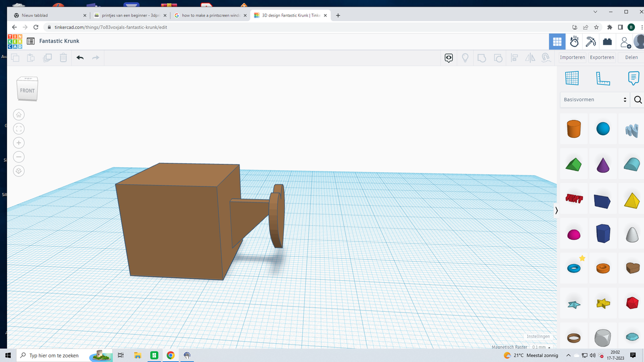Click the Align tool icon
The width and height of the screenshot is (644, 362).
(x=514, y=58)
